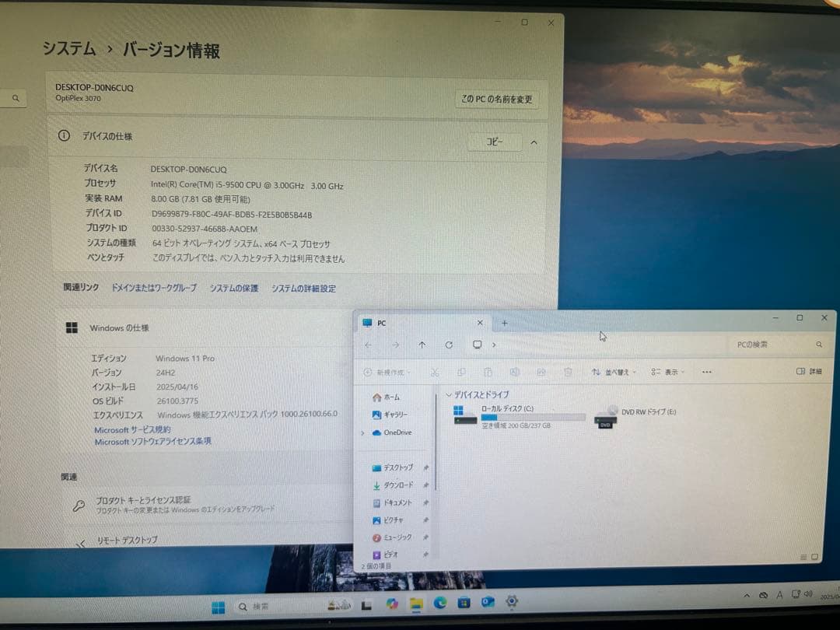Open the 新規作成 dropdown menu
840x630 pixels.
(385, 372)
